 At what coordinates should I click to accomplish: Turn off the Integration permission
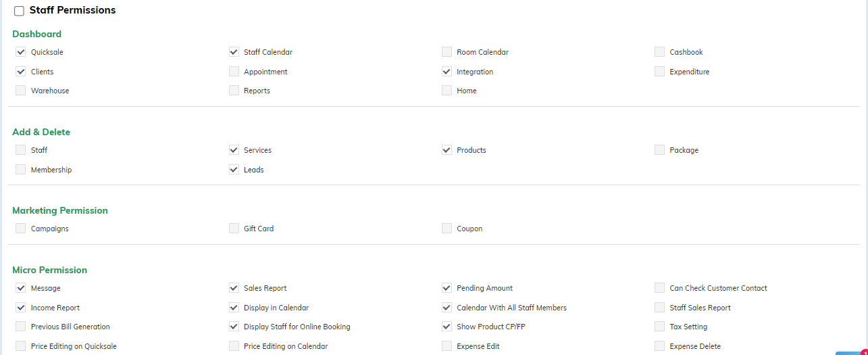click(x=446, y=71)
